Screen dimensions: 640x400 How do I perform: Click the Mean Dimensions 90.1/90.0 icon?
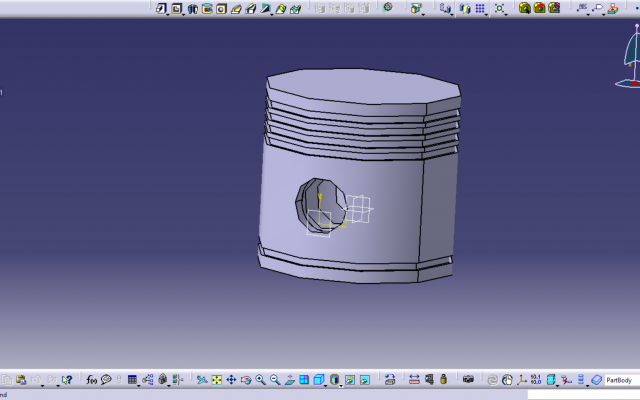[536, 380]
